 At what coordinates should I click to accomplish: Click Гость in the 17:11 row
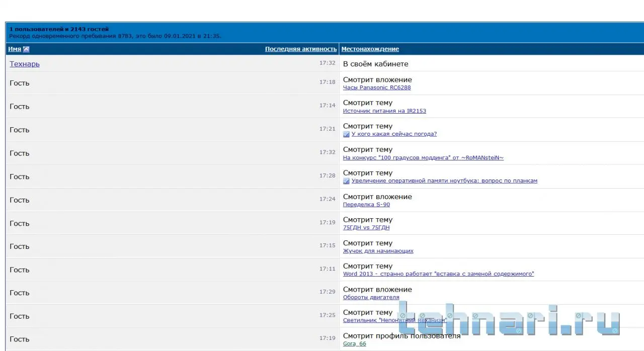pos(20,270)
